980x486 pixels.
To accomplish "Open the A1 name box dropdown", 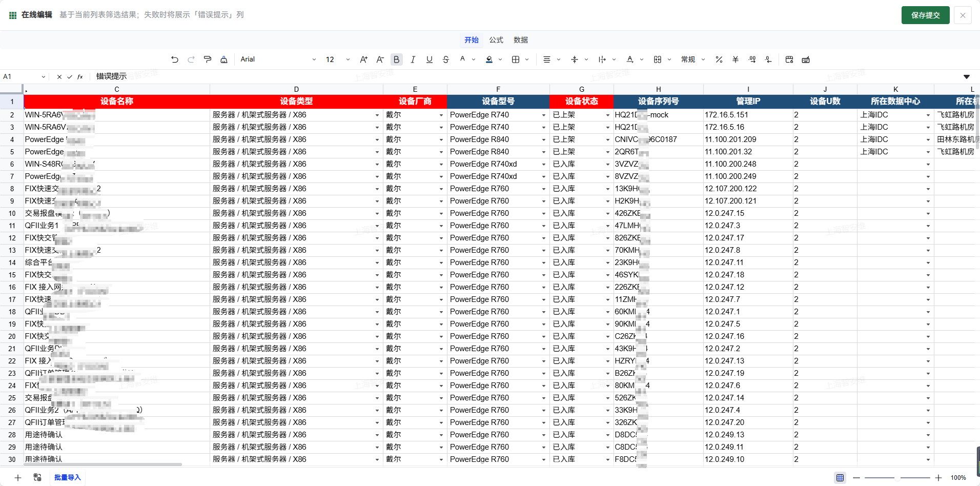I will pyautogui.click(x=43, y=77).
